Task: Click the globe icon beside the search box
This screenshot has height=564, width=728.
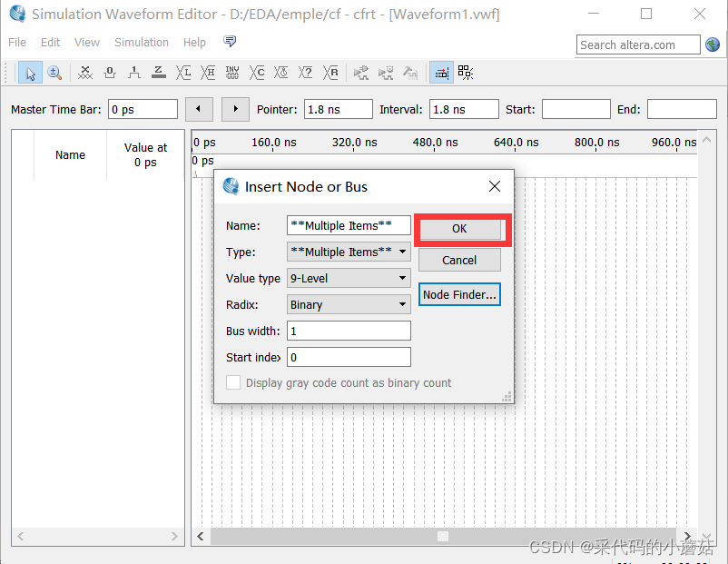Action: coord(713,45)
